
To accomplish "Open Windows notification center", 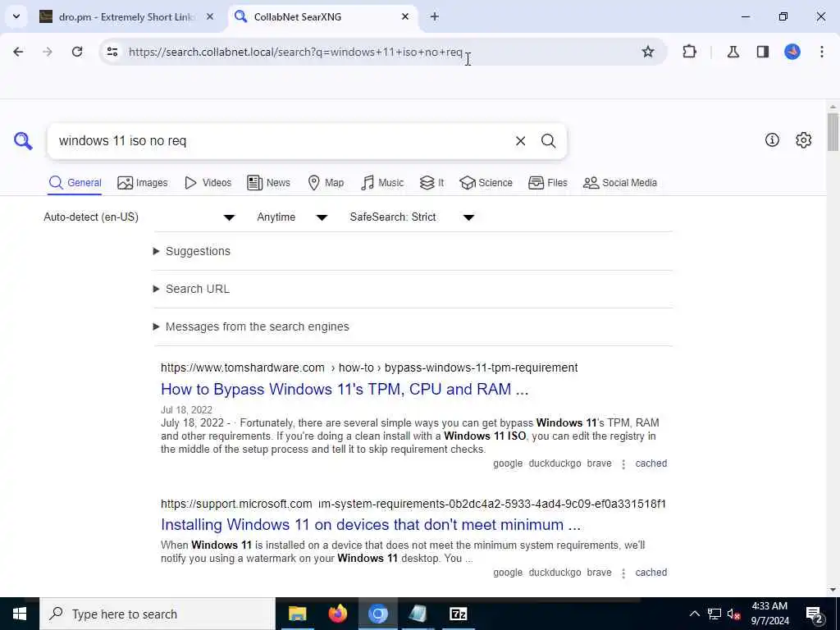I will pos(815,614).
